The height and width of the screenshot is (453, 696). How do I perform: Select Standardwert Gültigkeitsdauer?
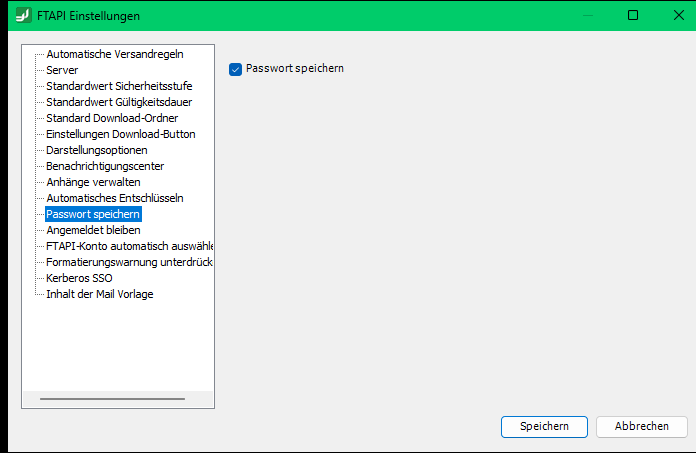119,102
